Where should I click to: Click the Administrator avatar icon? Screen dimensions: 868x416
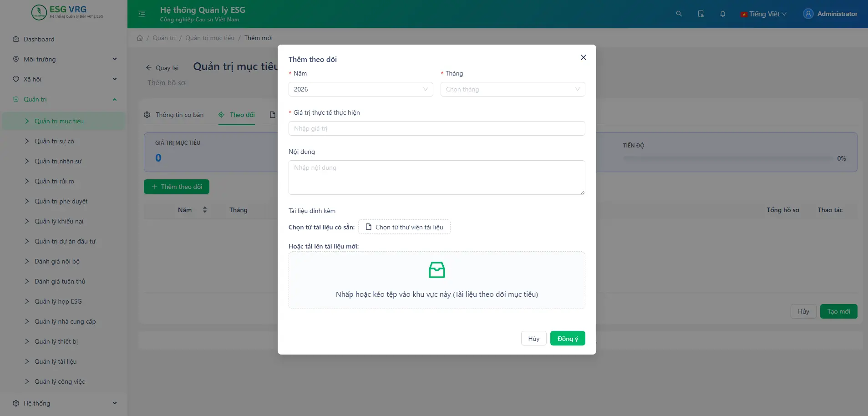808,14
